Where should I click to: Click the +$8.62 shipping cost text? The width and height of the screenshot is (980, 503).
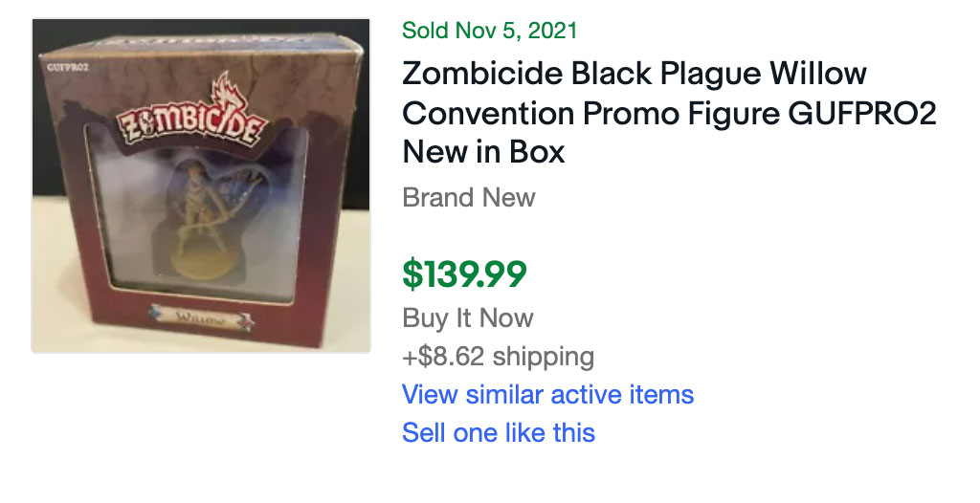click(x=498, y=357)
